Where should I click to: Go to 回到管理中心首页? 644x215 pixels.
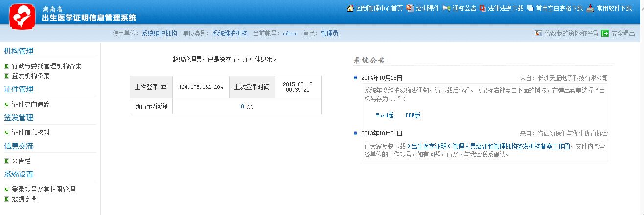[x=380, y=8]
